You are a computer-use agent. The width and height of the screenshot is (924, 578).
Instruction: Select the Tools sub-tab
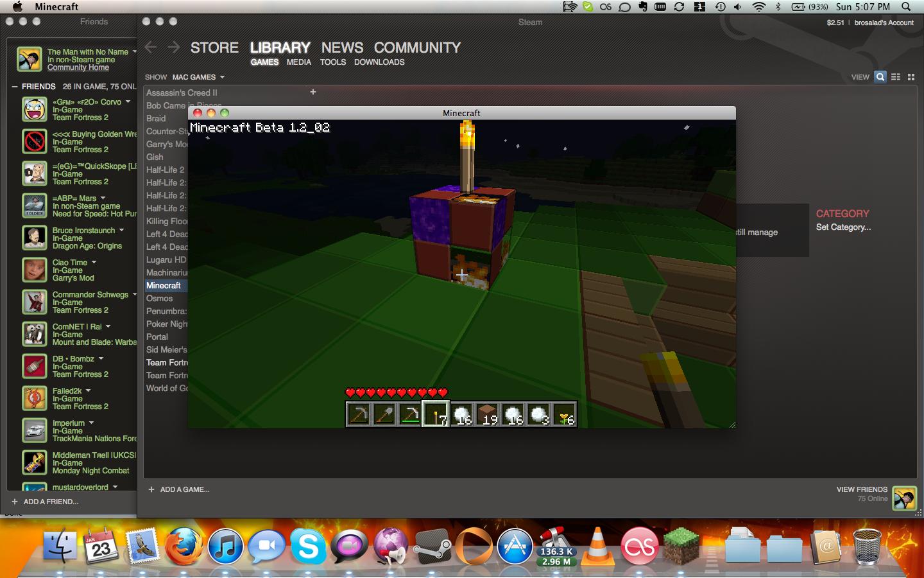click(333, 62)
